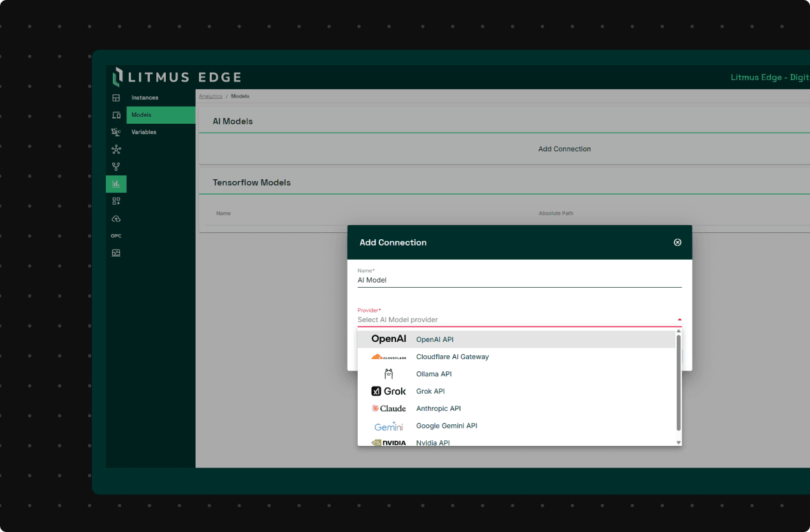Open the devices icon in sidebar
This screenshot has width=810, height=532.
(x=116, y=115)
